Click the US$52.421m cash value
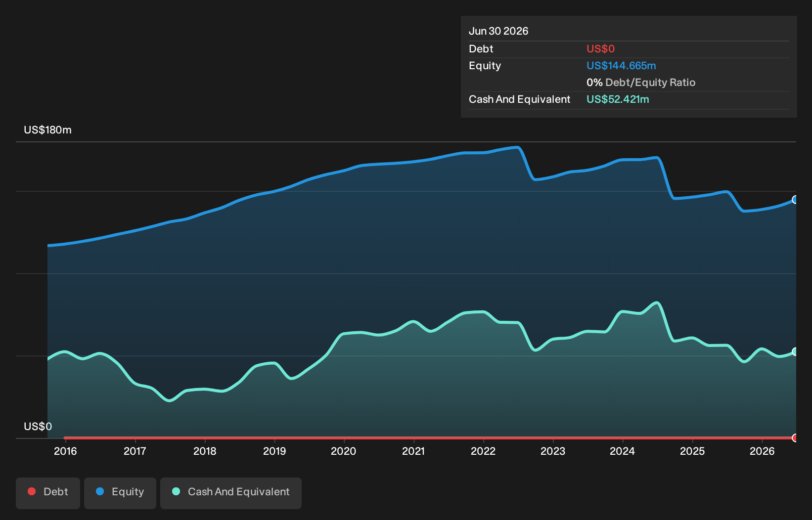 pos(618,99)
